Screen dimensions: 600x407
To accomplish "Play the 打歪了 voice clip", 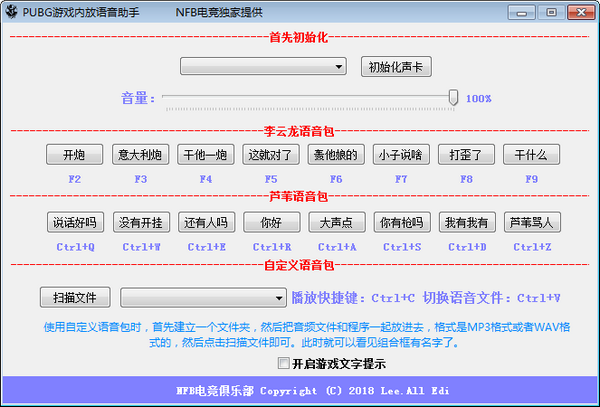I will point(466,155).
